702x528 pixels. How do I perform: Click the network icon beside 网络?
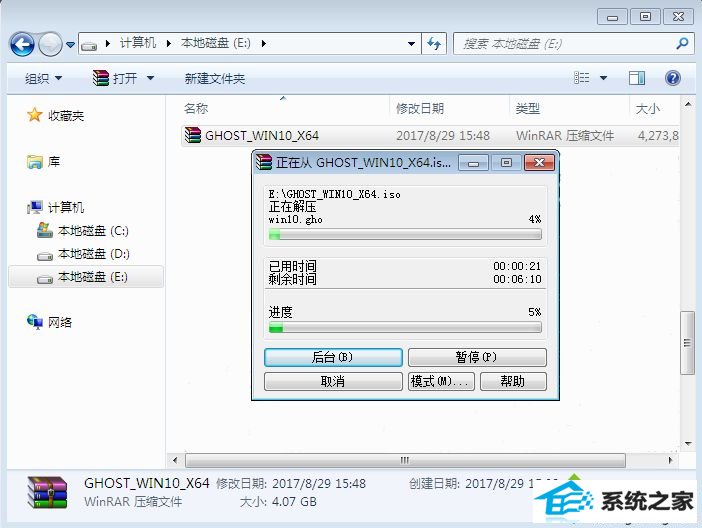[x=34, y=321]
